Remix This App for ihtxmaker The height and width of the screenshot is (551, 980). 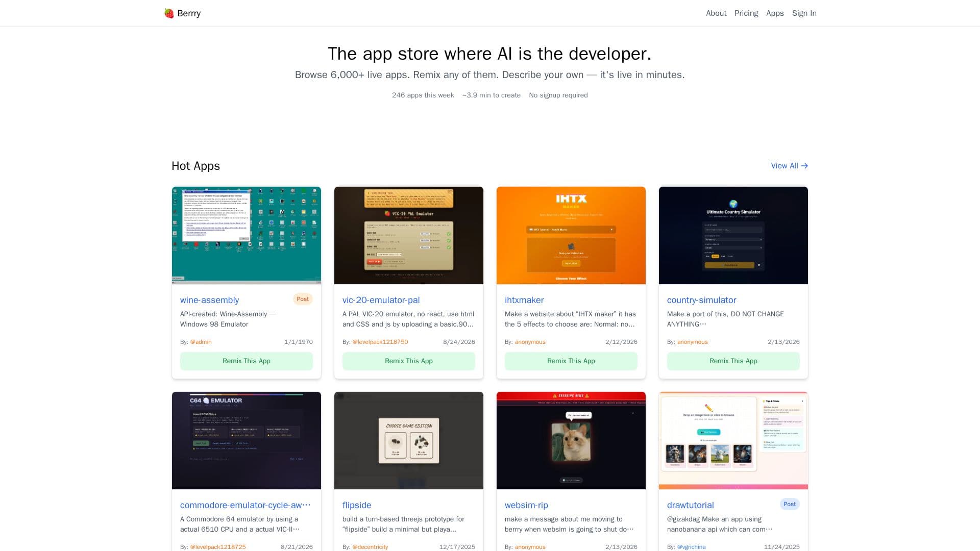(571, 361)
